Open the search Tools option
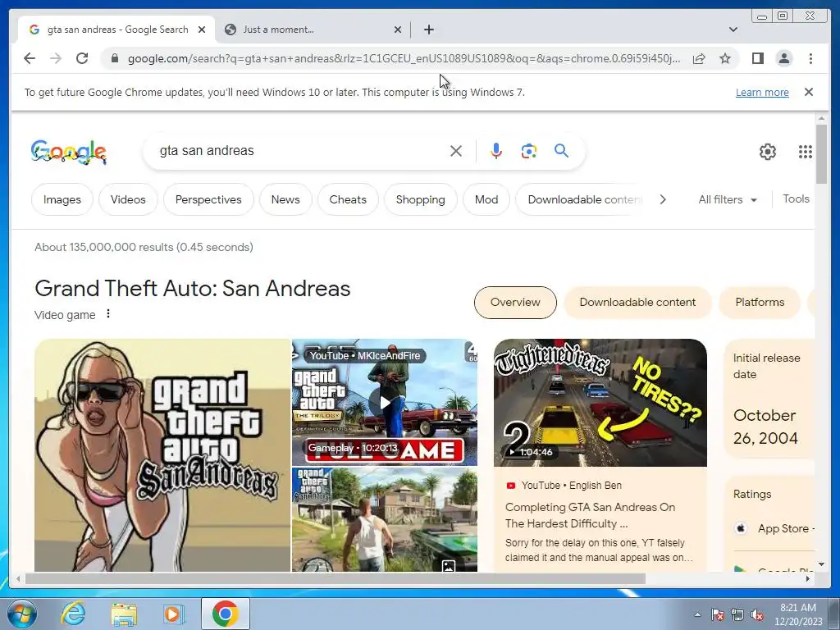 [x=796, y=199]
